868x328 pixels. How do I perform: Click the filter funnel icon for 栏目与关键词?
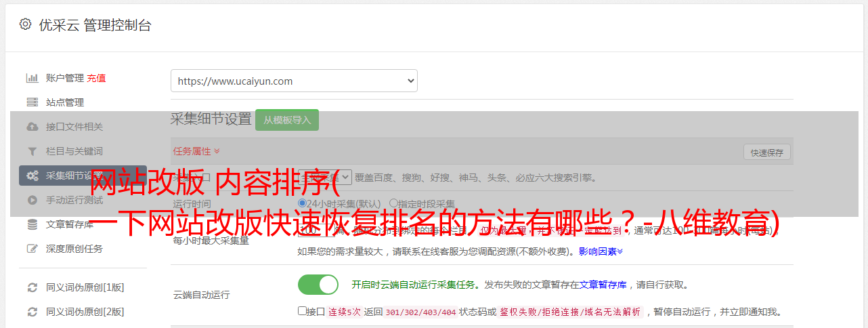[32, 151]
